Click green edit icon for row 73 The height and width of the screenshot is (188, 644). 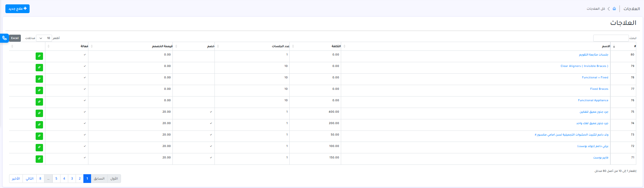point(39,136)
